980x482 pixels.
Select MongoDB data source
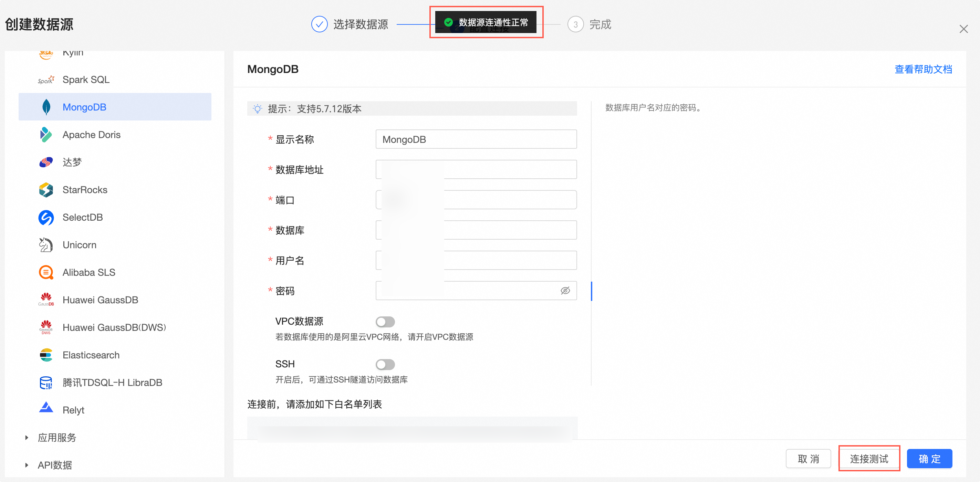pyautogui.click(x=115, y=107)
